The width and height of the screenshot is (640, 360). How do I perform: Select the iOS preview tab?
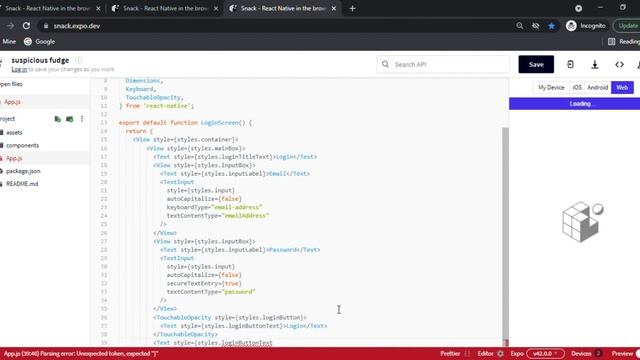coord(577,87)
